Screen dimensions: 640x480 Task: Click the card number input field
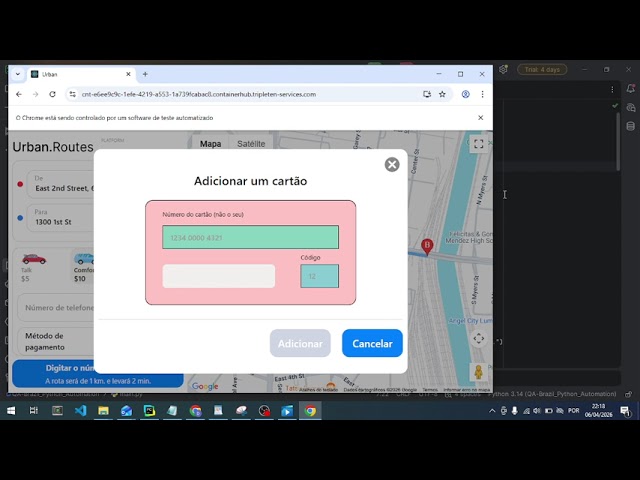click(x=250, y=237)
